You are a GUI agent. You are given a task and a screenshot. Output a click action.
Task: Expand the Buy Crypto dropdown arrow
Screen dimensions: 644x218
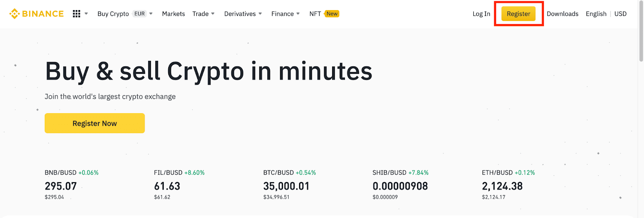coord(151,14)
